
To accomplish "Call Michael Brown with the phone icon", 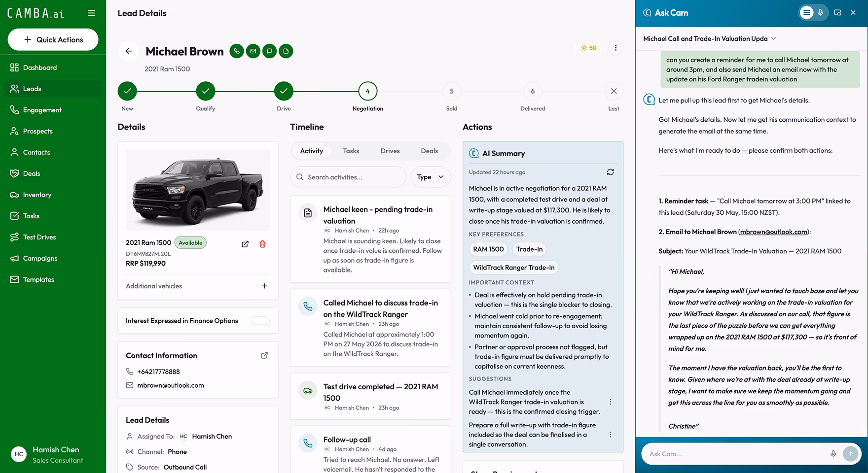I will [237, 51].
